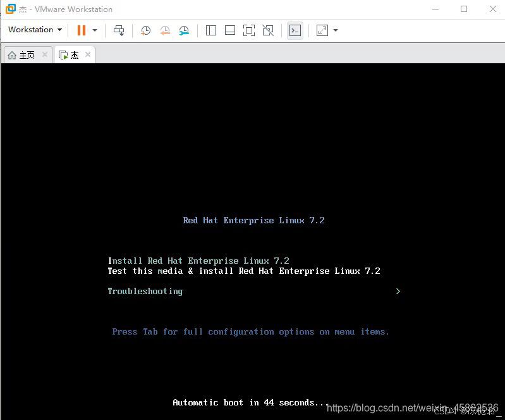Expand the stretch display dropdown arrow
The image size is (505, 420).
[336, 30]
